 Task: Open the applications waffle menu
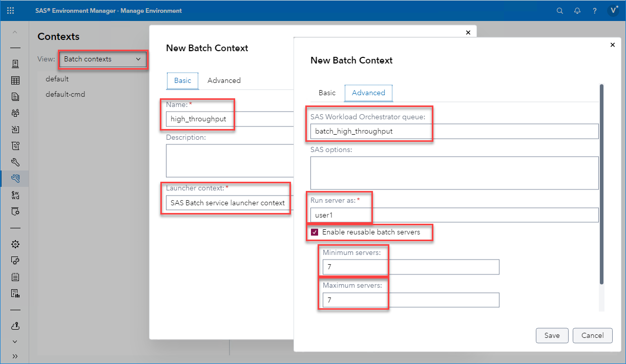10,10
